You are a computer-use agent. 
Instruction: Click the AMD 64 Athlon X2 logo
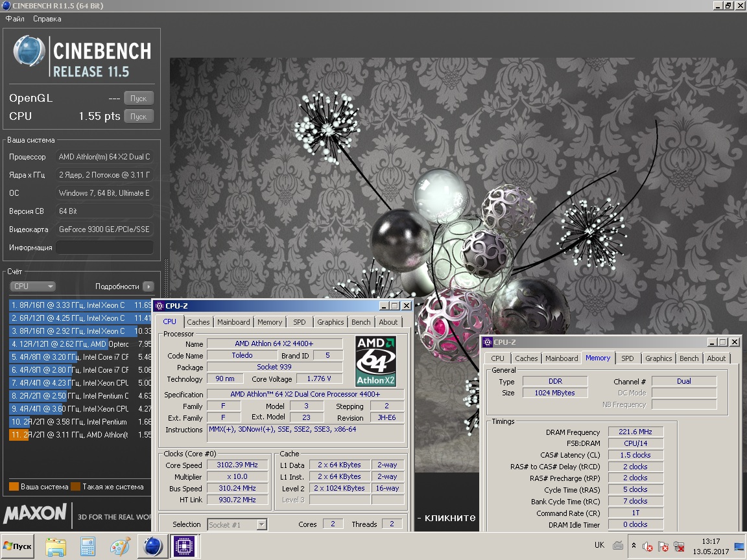(376, 361)
